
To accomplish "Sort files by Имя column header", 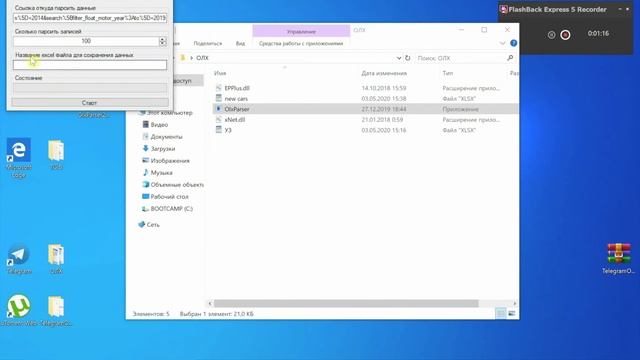I will click(x=220, y=73).
